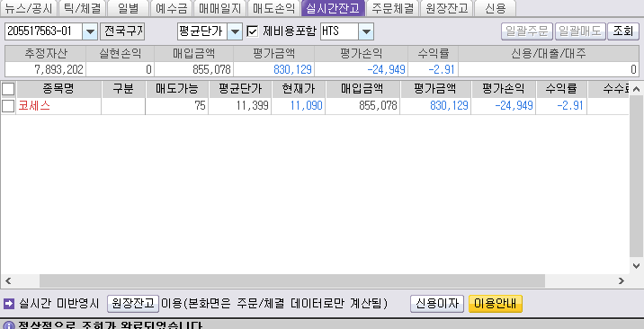Image resolution: width=644 pixels, height=329 pixels.
Task: Click the current price 11,090 cell
Action: tap(299, 106)
